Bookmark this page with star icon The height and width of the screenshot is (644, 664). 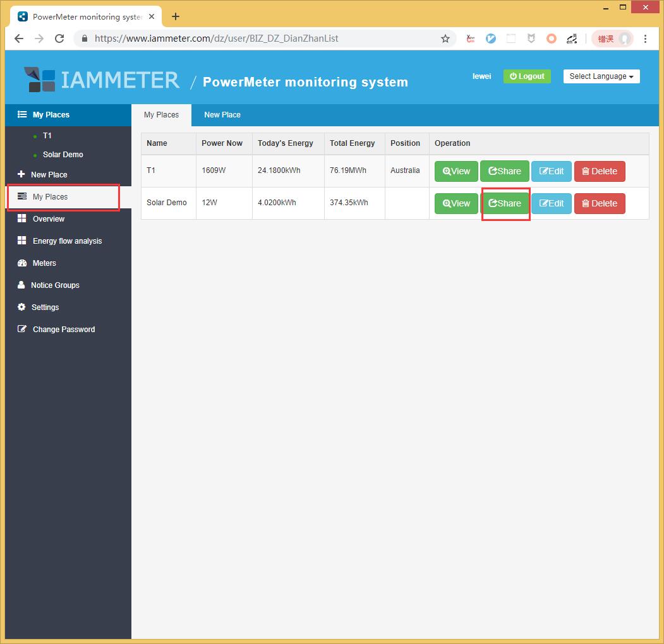click(x=445, y=39)
